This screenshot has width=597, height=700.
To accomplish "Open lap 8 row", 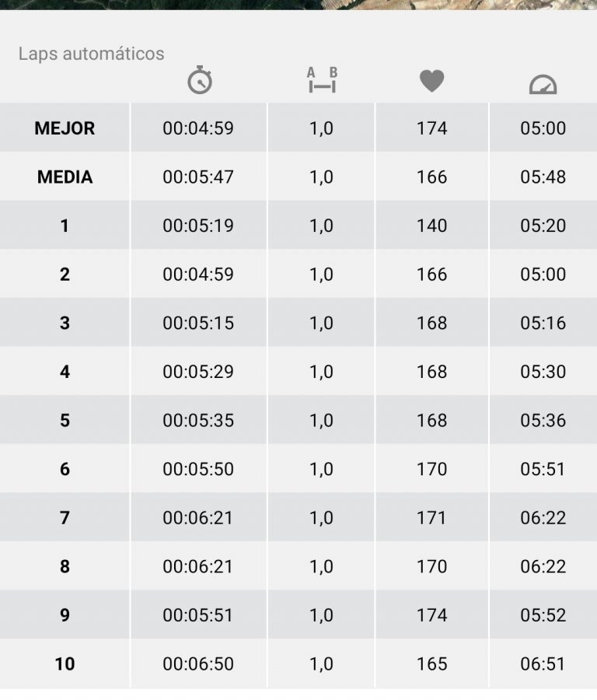I will click(298, 565).
